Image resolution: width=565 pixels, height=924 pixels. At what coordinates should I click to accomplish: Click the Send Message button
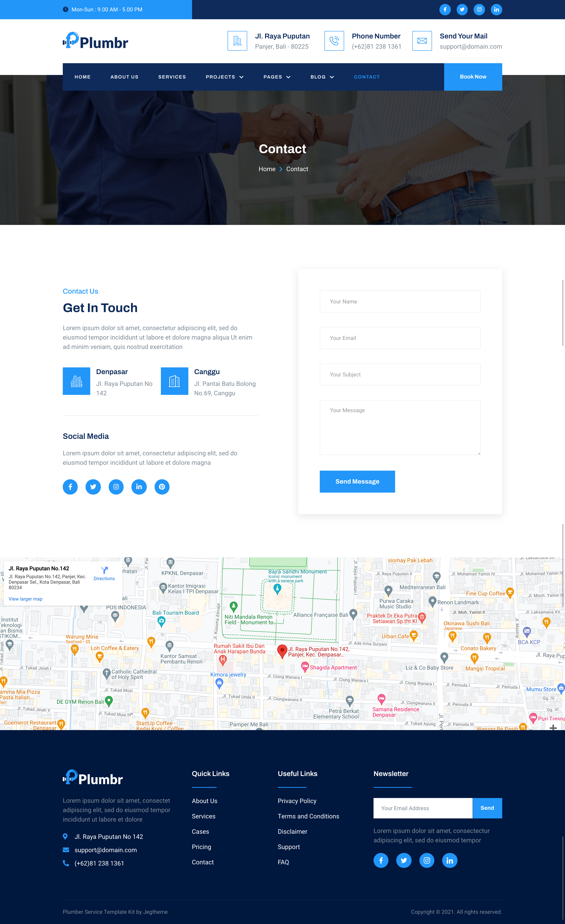(357, 481)
